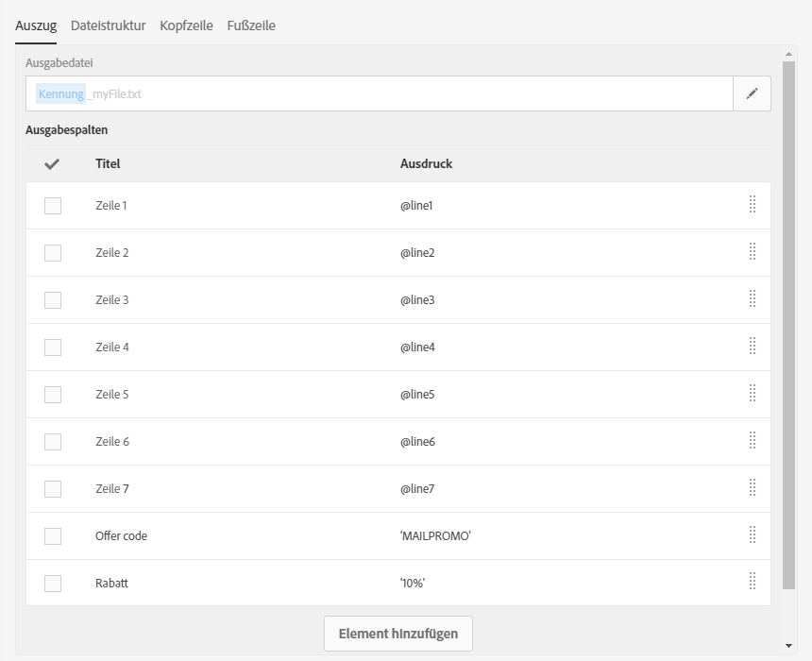Select the Rabatt row checkbox
Image resolution: width=812 pixels, height=661 pixels.
coord(53,584)
